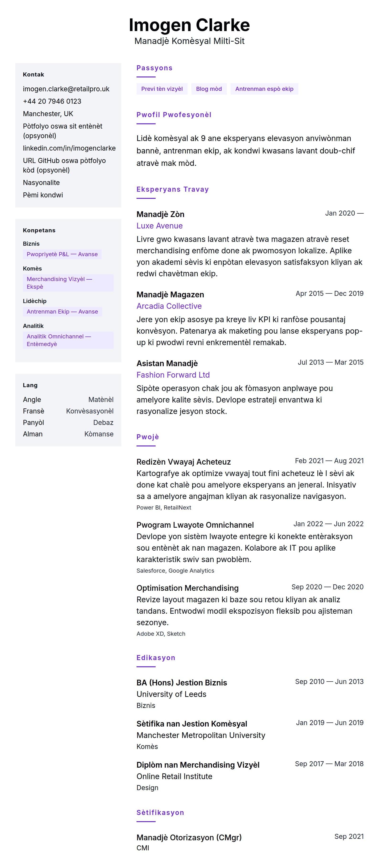379x868 pixels.
Task: Click the Eksperyans Travay section heading
Action: click(172, 189)
